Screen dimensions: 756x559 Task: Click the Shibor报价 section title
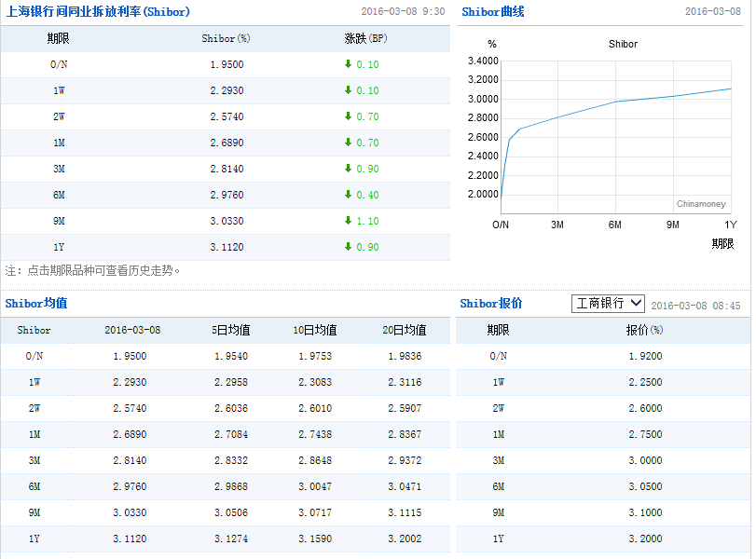[491, 304]
